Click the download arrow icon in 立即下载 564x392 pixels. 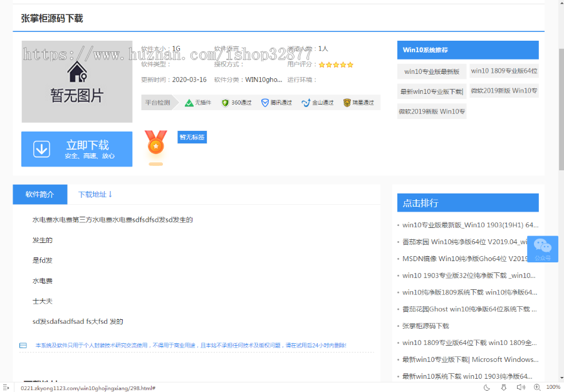tap(41, 148)
